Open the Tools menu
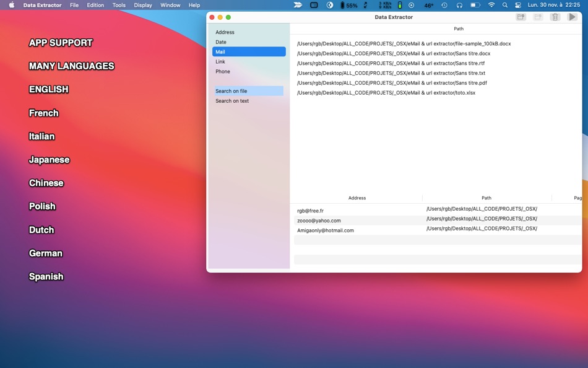Viewport: 588px width, 368px height. (119, 5)
